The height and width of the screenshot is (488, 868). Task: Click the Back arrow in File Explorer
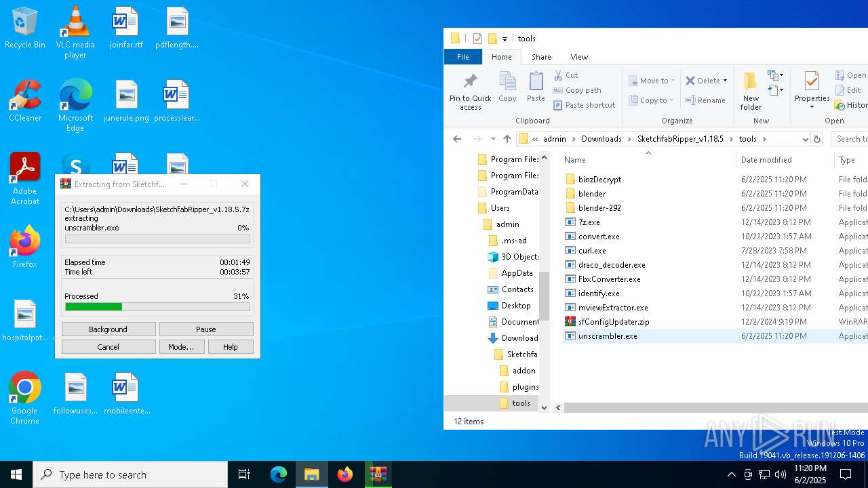(x=457, y=139)
